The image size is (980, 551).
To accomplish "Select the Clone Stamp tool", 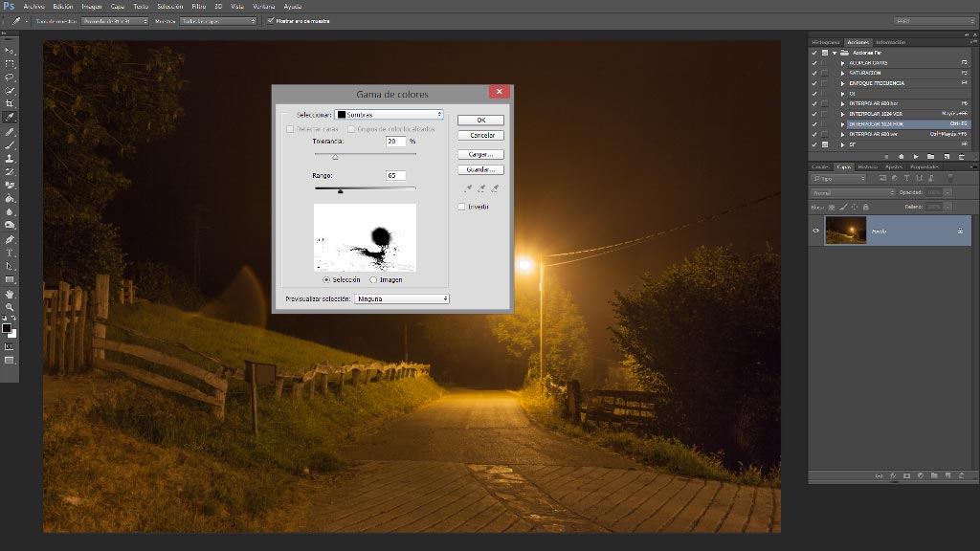I will point(10,158).
